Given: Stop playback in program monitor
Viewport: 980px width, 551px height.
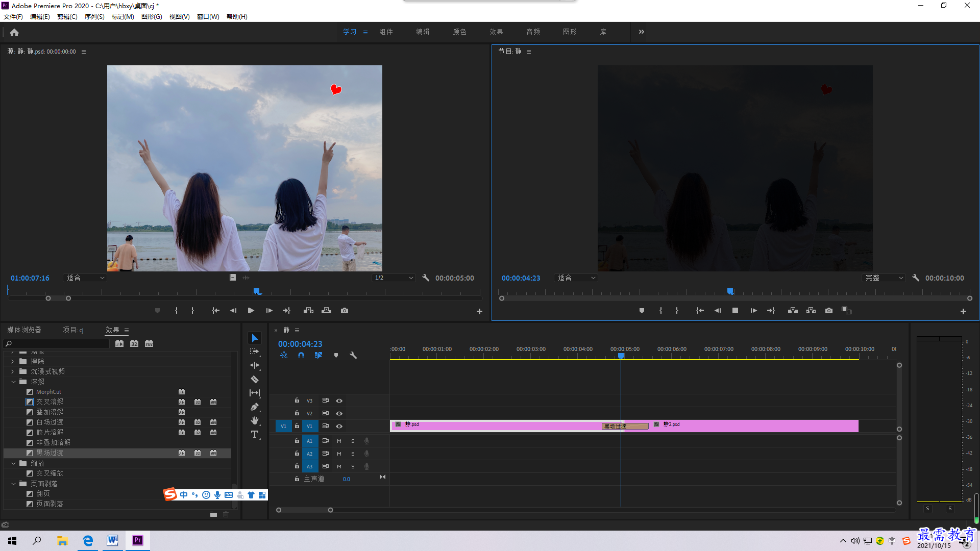Looking at the screenshot, I should coord(735,311).
